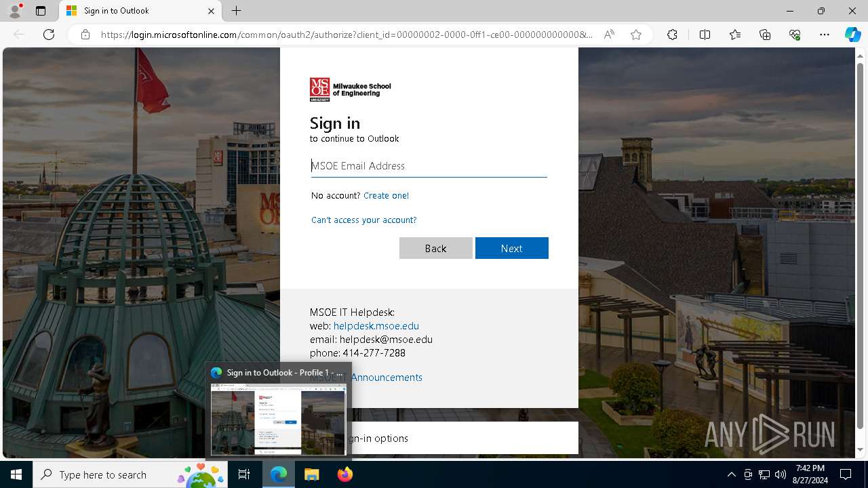Click the Back button
Screen dimensions: 868x488
435,248
